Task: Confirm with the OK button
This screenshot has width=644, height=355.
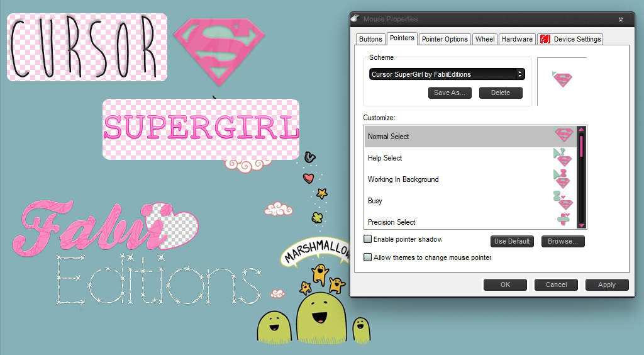Action: click(x=505, y=285)
